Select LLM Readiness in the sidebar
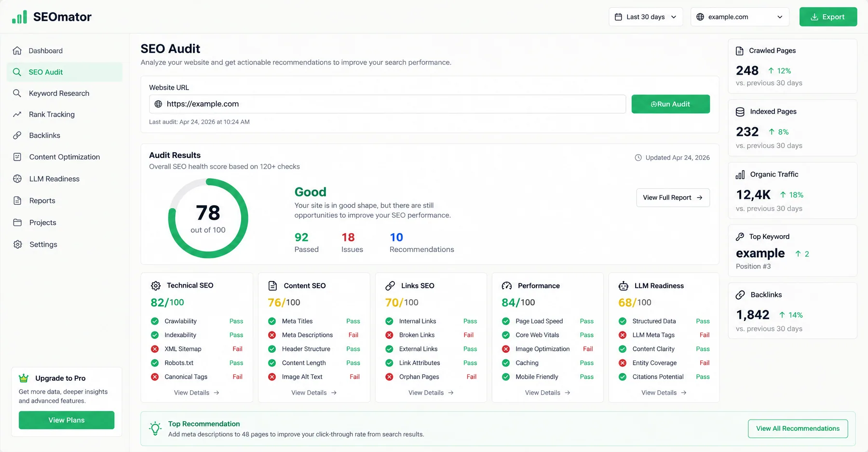The height and width of the screenshot is (452, 868). 65,179
